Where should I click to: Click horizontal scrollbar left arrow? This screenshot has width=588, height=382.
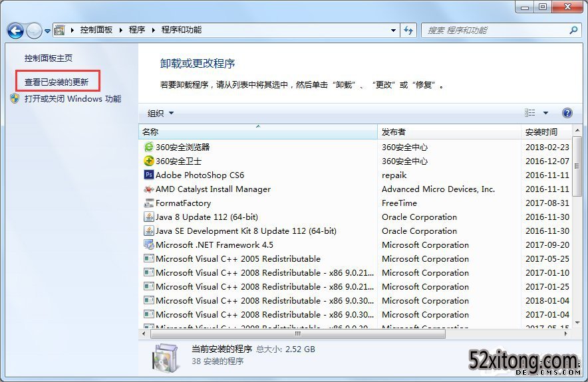(x=144, y=334)
